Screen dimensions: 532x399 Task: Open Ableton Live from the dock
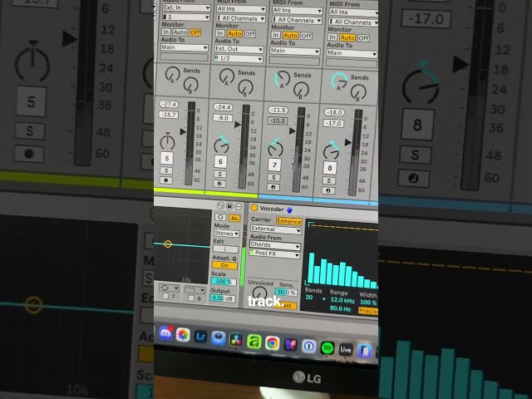click(346, 350)
